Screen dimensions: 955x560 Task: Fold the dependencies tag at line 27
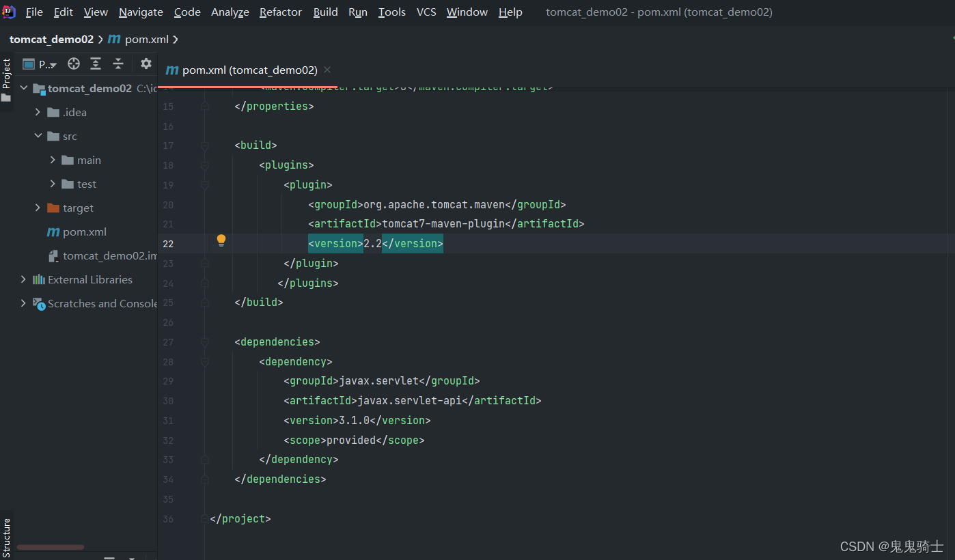(x=204, y=342)
